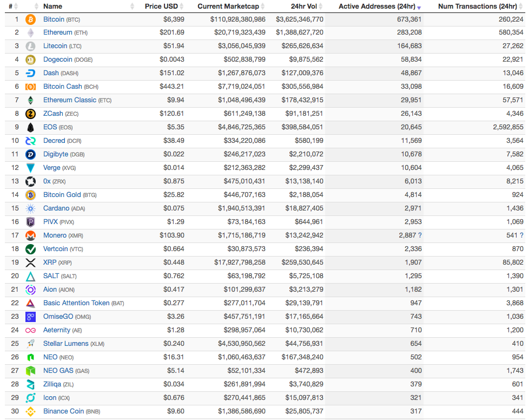Image resolution: width=528 pixels, height=420 pixels.
Task: Click EOS transactions value 2,592,855
Action: pyautogui.click(x=508, y=127)
